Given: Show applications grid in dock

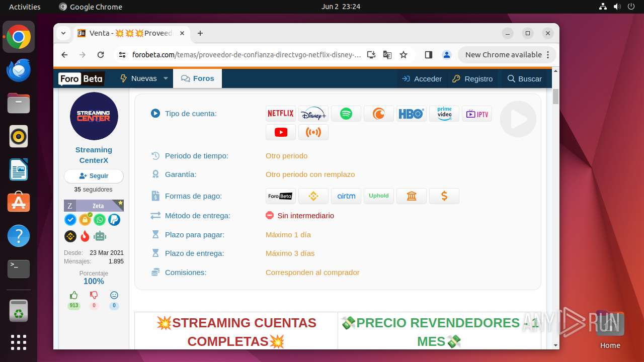Looking at the screenshot, I should point(19,342).
